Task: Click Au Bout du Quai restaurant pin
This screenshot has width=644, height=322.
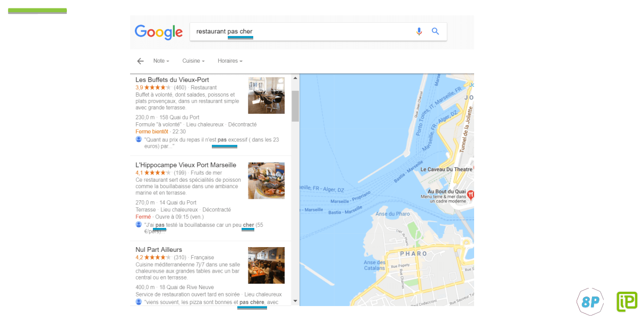Action: 470,195
